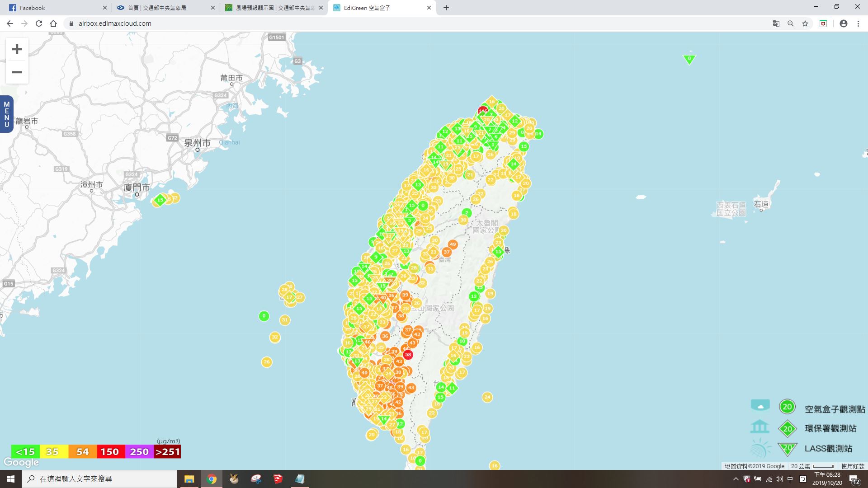Zoom in the map with plus button

17,49
